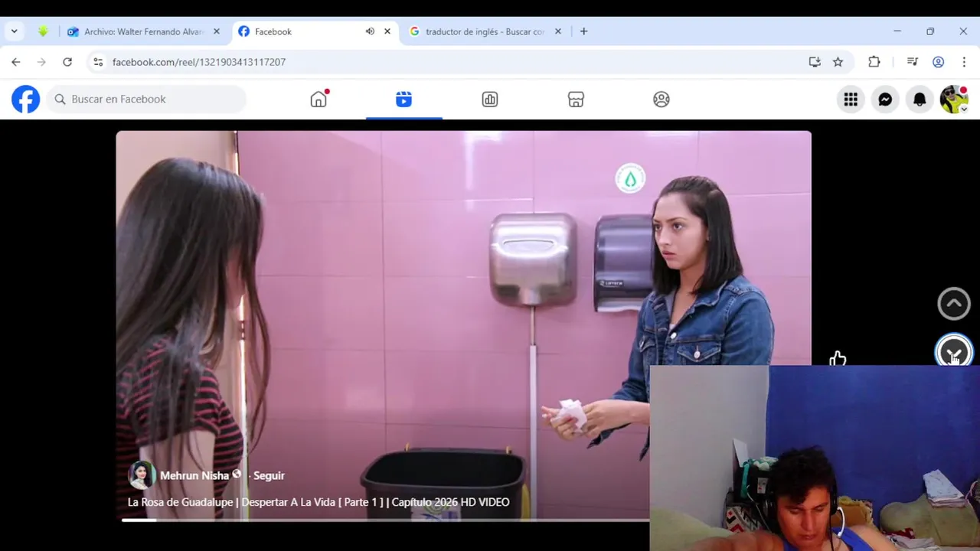Select the Reels video tab icon
This screenshot has width=980, height=551.
point(403,99)
